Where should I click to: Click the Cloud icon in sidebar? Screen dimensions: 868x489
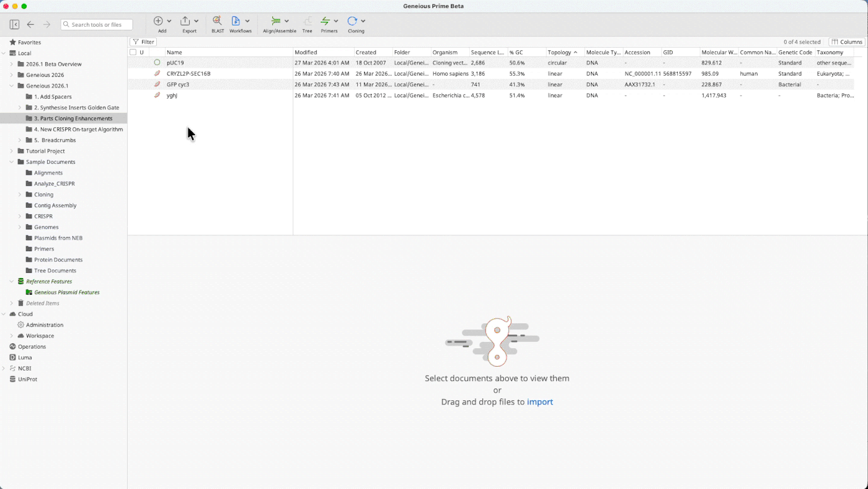pyautogui.click(x=12, y=314)
